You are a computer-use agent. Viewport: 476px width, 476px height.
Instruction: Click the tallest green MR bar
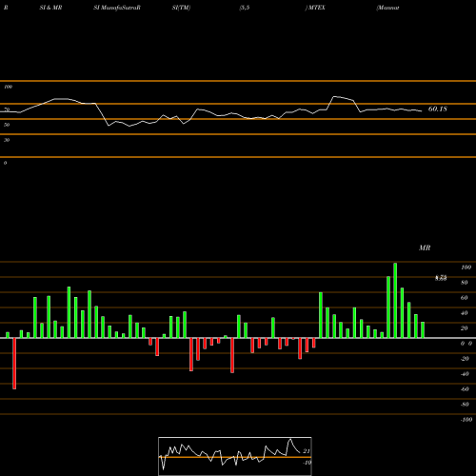(x=395, y=300)
